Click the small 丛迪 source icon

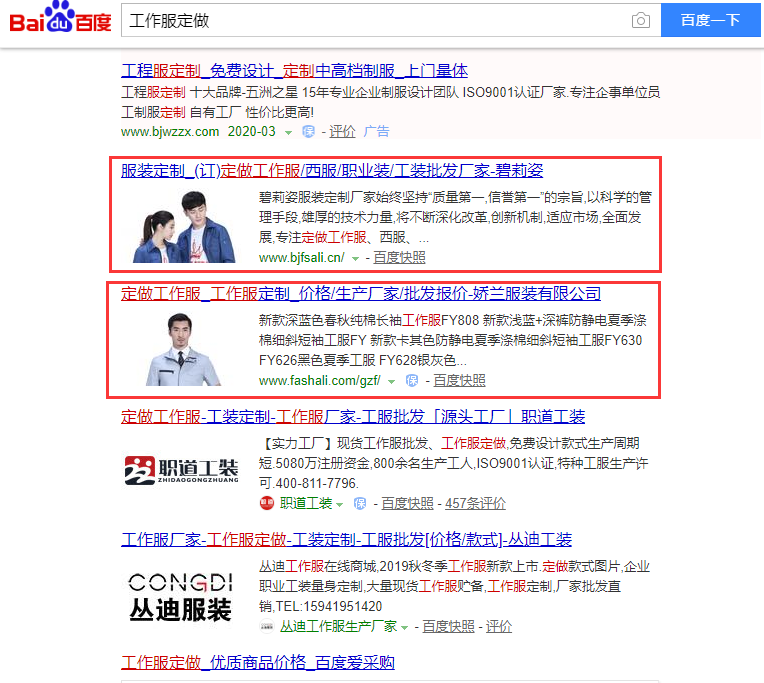click(x=267, y=626)
